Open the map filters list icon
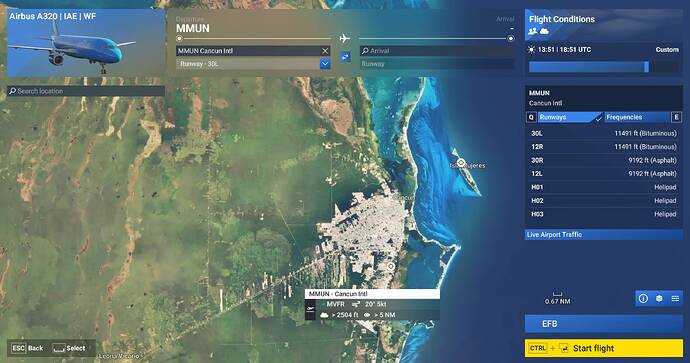The image size is (690, 363). pos(675,299)
